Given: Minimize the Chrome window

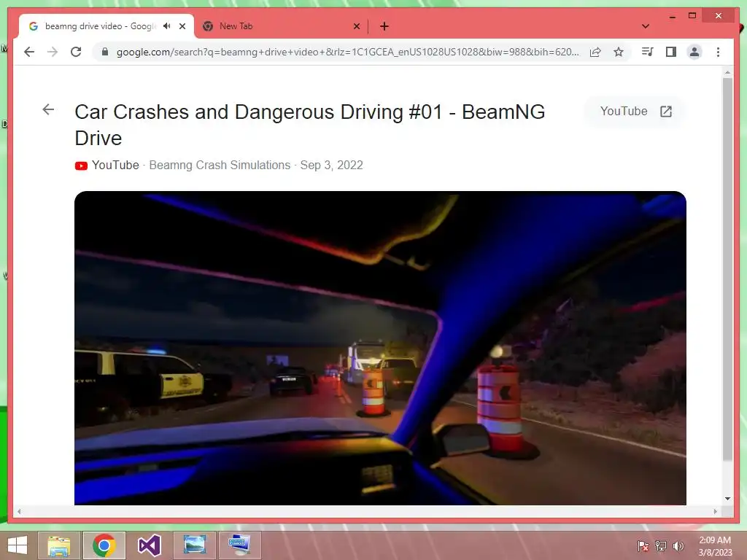Looking at the screenshot, I should pyautogui.click(x=672, y=16).
